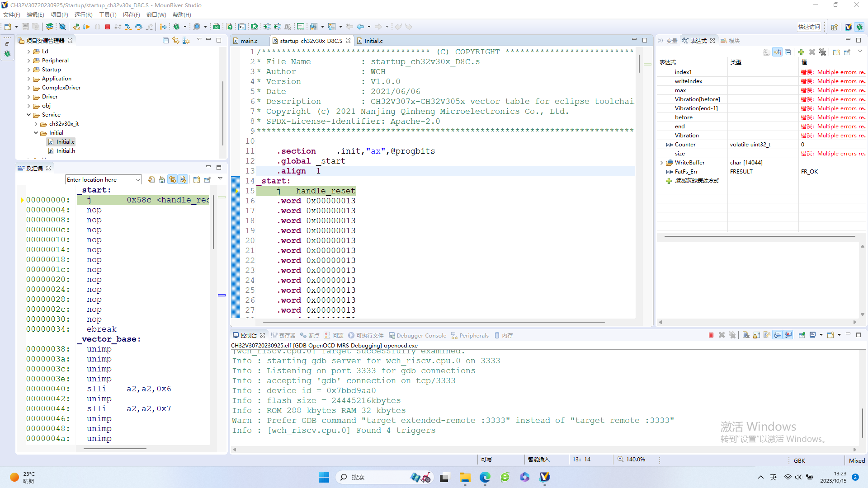The width and height of the screenshot is (868, 488).
Task: Click Clear Console icon
Action: point(746,335)
